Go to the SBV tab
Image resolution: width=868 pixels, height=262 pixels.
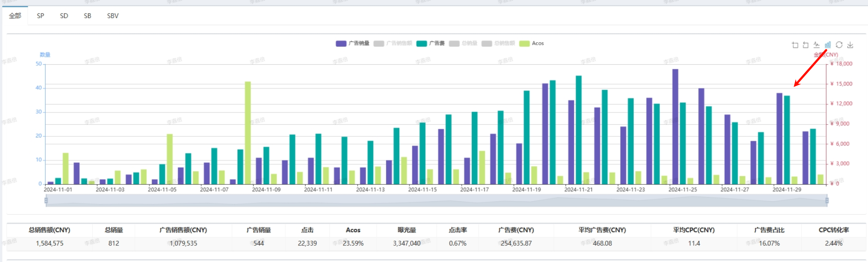(113, 16)
